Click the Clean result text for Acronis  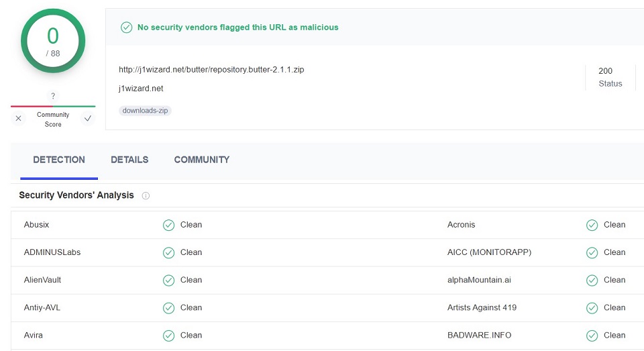pos(614,225)
